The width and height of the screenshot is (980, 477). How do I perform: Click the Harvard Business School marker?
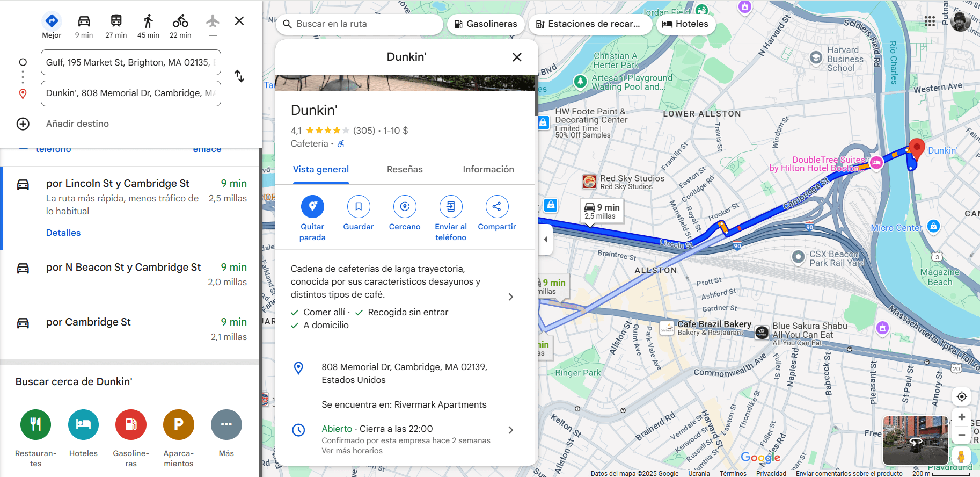[x=816, y=57]
